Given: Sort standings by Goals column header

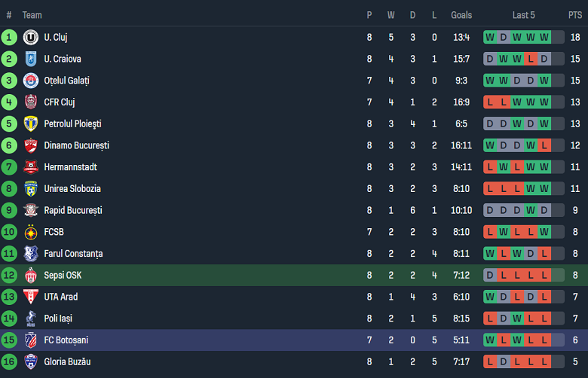Looking at the screenshot, I should point(461,15).
